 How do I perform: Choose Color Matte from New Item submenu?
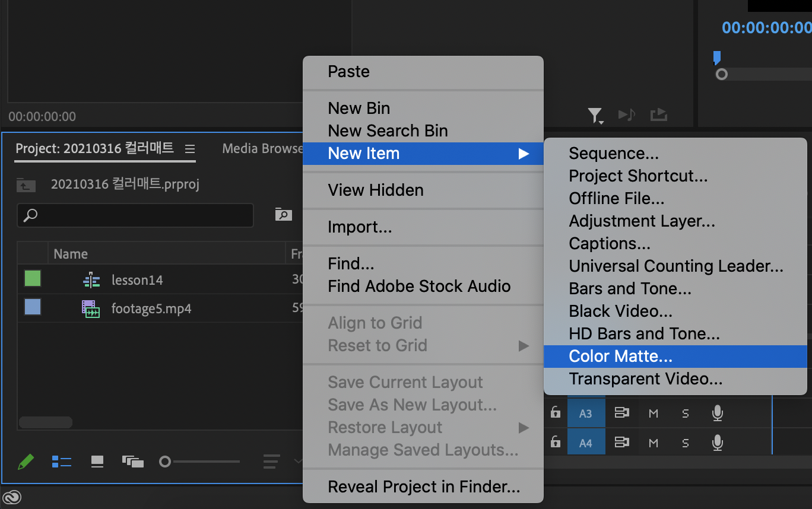[x=620, y=356]
